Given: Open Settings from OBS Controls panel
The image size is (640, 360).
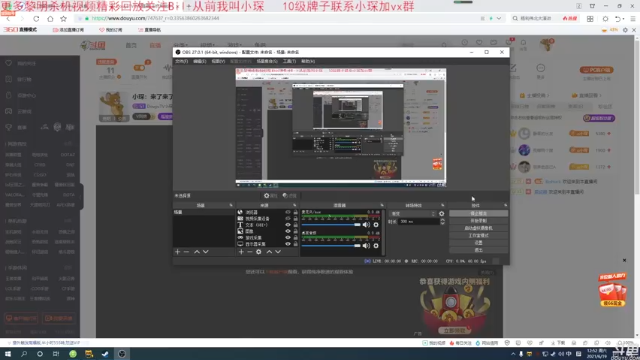Looking at the screenshot, I should [478, 242].
